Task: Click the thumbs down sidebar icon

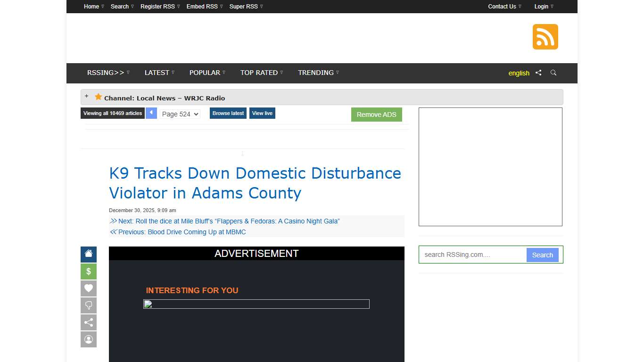Action: pyautogui.click(x=89, y=305)
